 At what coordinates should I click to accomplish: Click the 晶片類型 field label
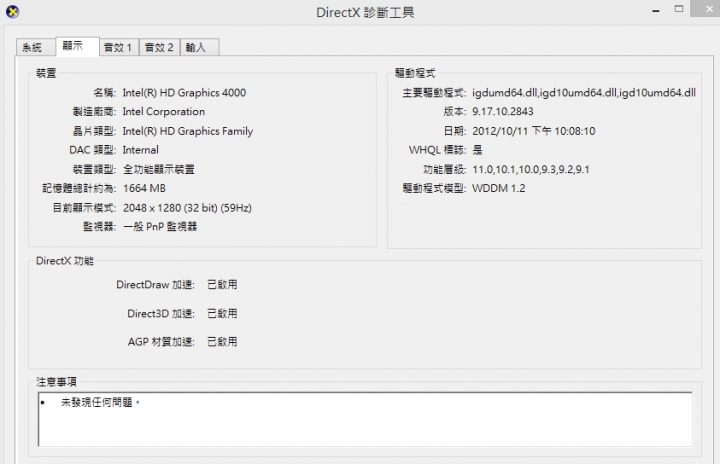[94, 131]
